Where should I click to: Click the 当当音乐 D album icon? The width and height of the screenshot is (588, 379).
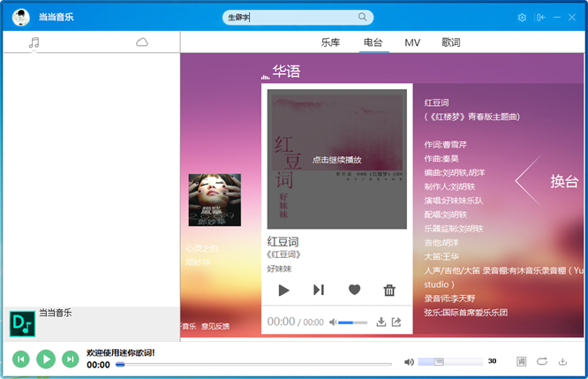22,324
